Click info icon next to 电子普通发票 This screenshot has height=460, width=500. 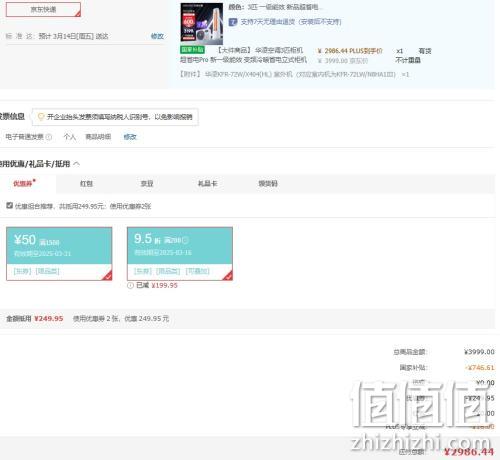(49, 137)
